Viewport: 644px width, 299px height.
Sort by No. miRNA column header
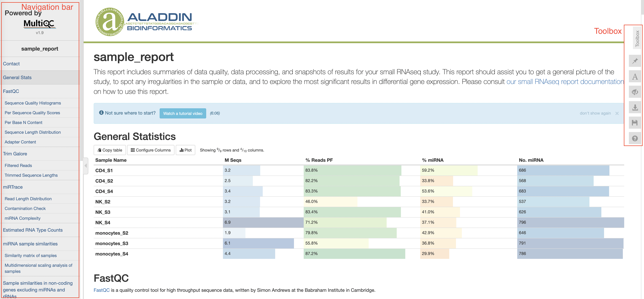click(531, 160)
